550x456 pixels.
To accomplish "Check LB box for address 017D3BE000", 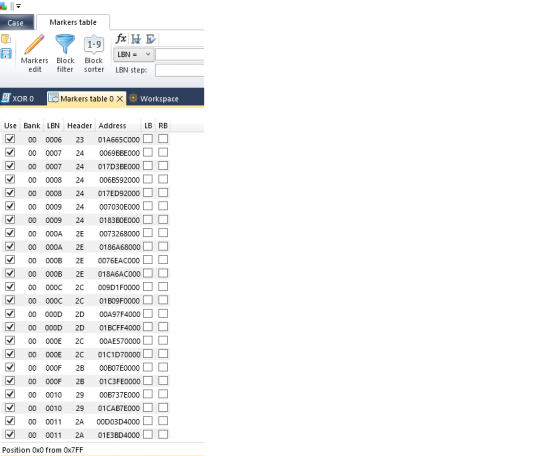I will click(148, 166).
